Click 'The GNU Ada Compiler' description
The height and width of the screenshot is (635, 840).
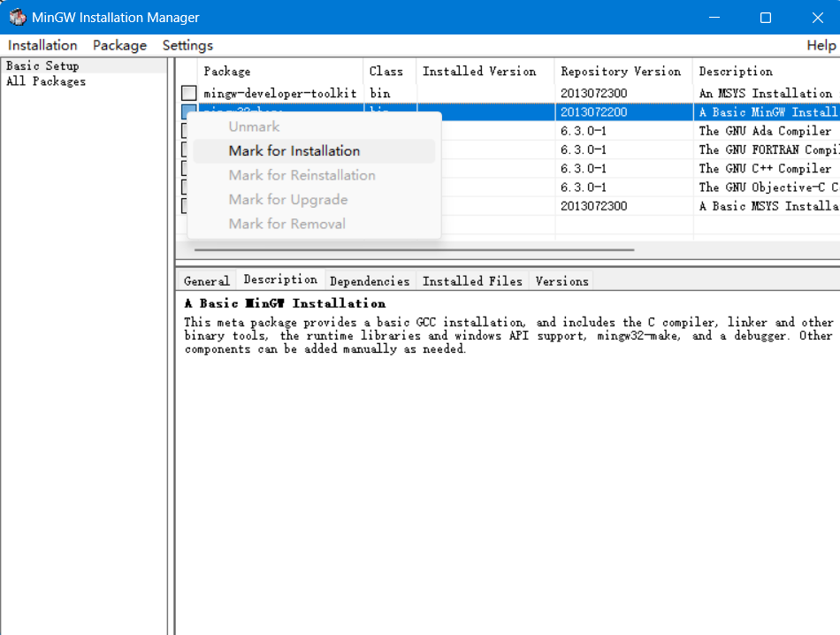point(765,131)
